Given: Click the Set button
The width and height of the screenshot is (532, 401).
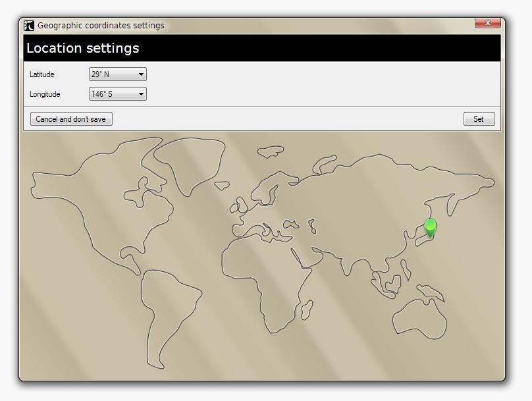Looking at the screenshot, I should click(479, 119).
